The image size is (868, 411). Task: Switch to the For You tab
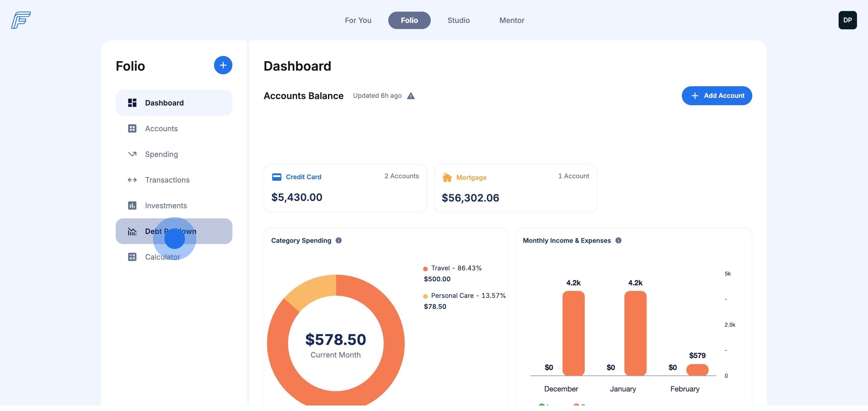[358, 20]
